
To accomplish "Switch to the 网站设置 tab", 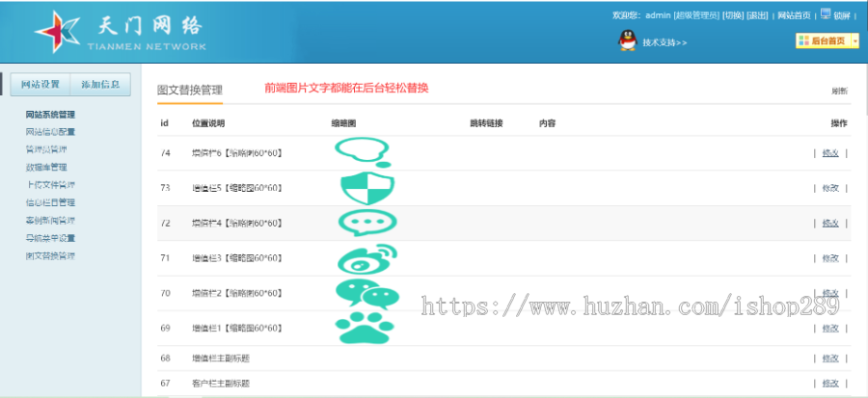I will tap(41, 85).
